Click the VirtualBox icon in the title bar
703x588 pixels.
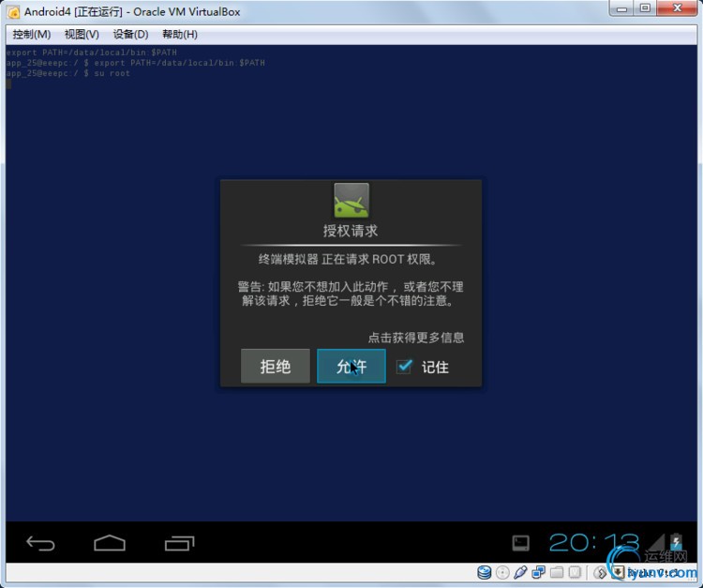pyautogui.click(x=14, y=12)
